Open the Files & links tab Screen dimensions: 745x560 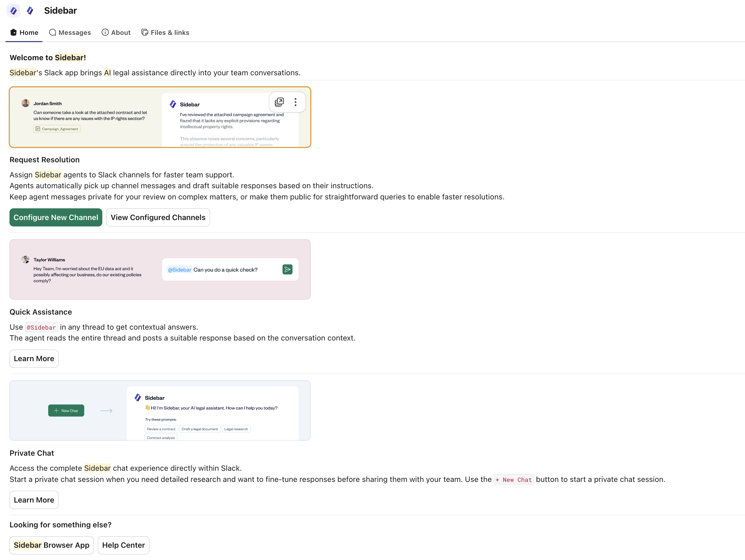click(165, 33)
